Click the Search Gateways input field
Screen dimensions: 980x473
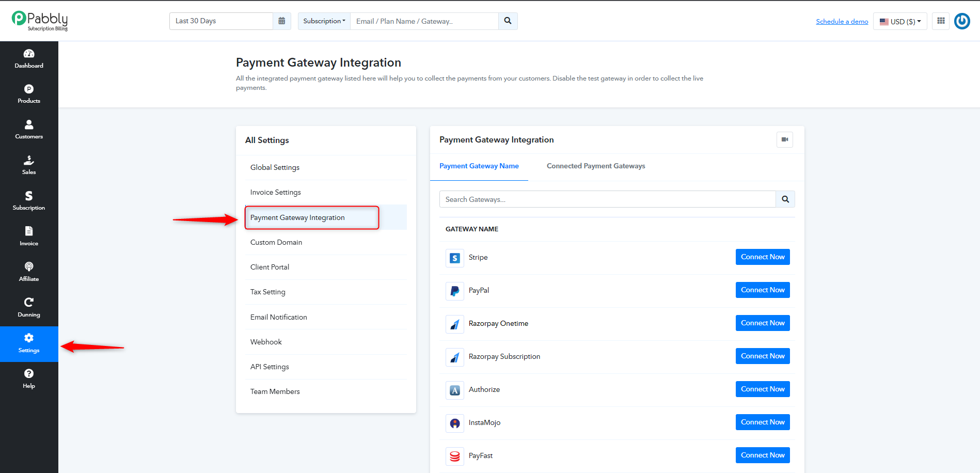pos(607,199)
